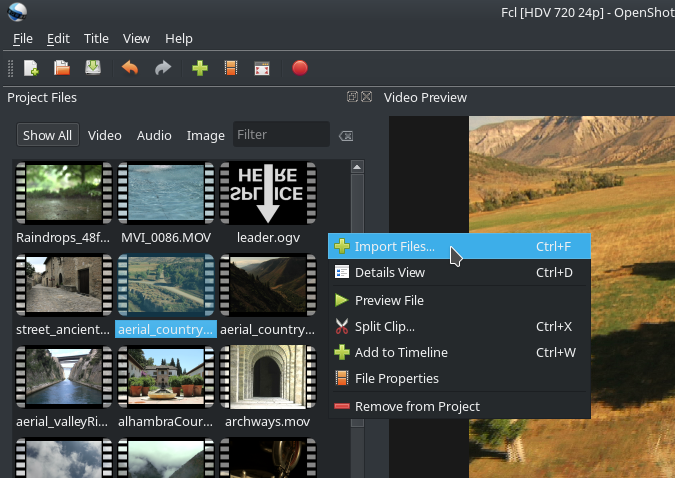This screenshot has height=478, width=675.
Task: Click the red Export Video button
Action: point(299,68)
